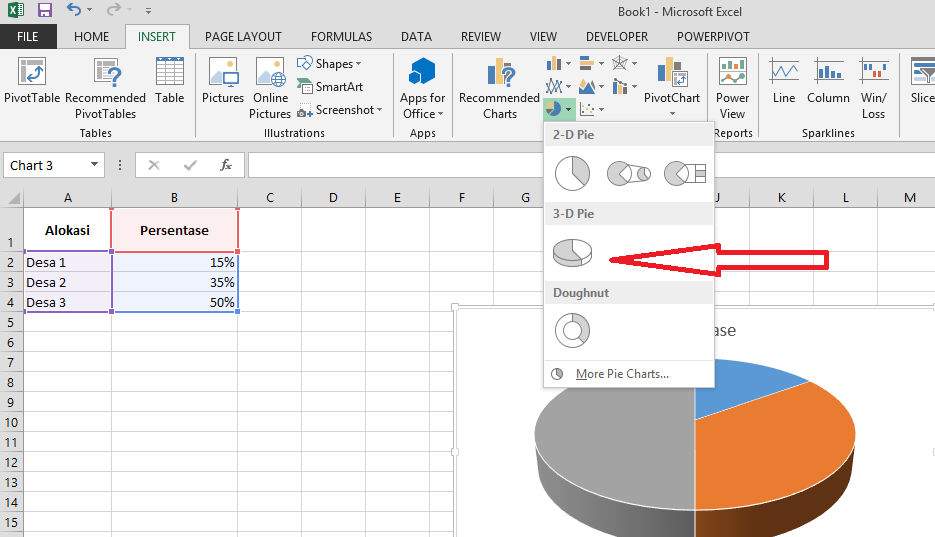
Task: Insert a Doughnut chart
Action: point(573,330)
